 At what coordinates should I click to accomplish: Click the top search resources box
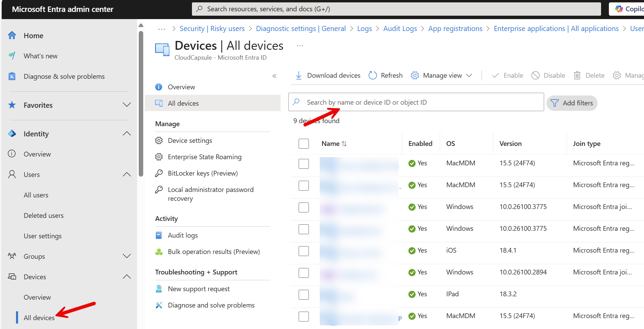point(396,9)
